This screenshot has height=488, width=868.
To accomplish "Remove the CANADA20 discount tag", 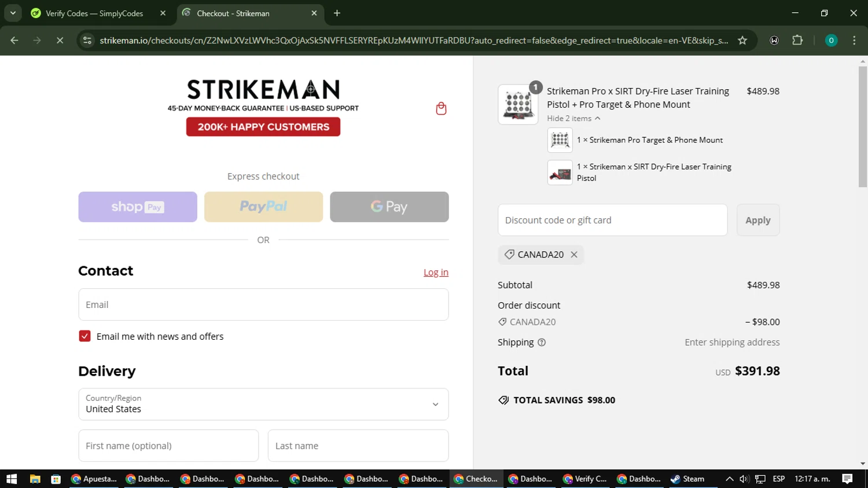I will 574,255.
